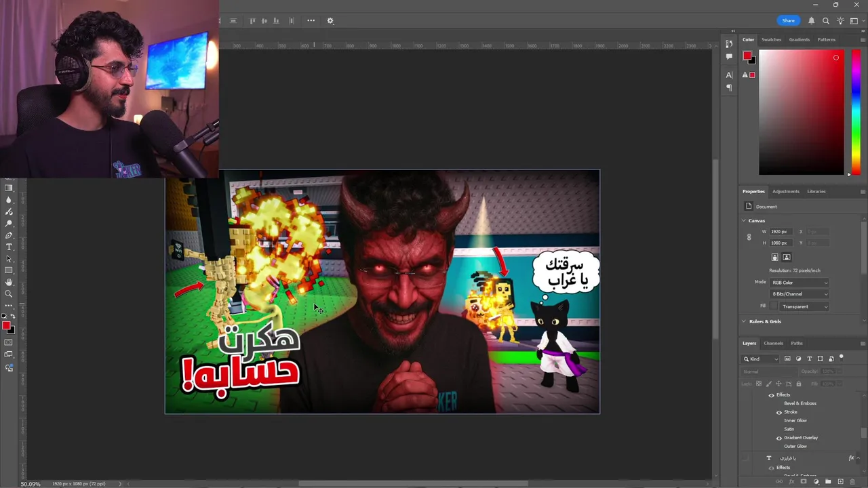Screen dimensions: 868x488
Task: Click the rainbow hue slider strip
Action: [x=856, y=113]
